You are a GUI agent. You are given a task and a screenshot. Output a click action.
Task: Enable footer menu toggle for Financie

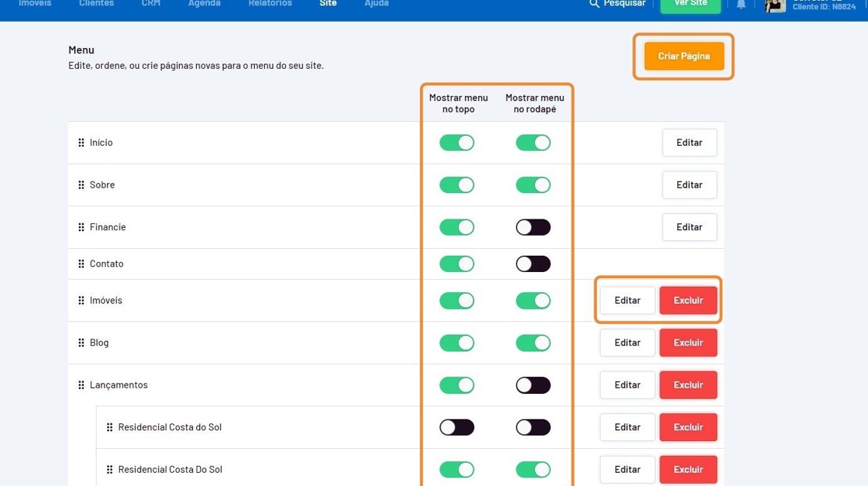pyautogui.click(x=533, y=227)
